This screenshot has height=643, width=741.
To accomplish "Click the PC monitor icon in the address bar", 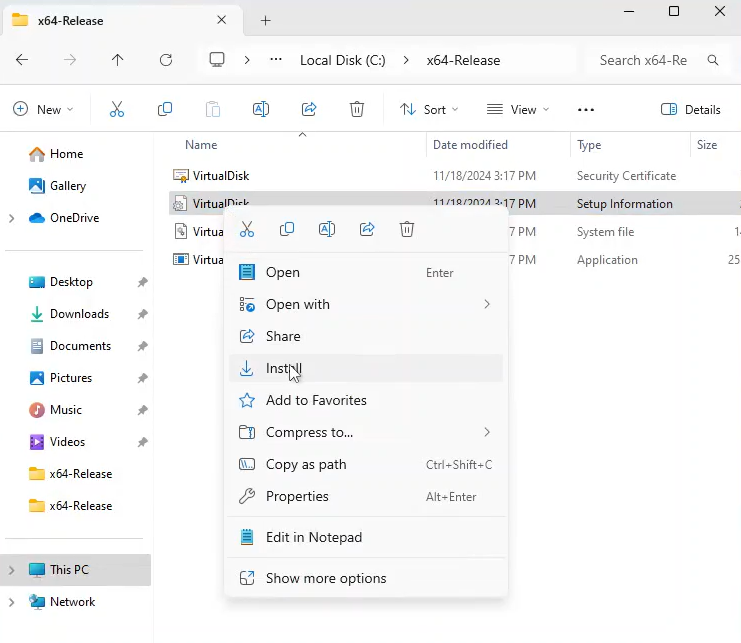I will point(217,60).
